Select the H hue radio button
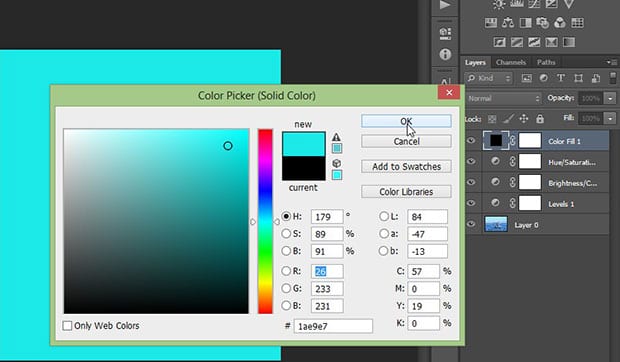 tap(286, 216)
